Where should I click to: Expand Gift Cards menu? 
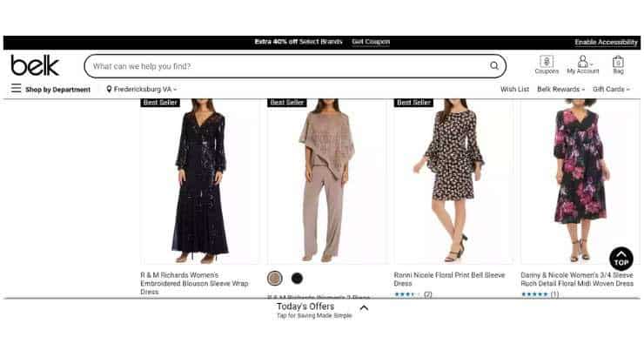611,89
